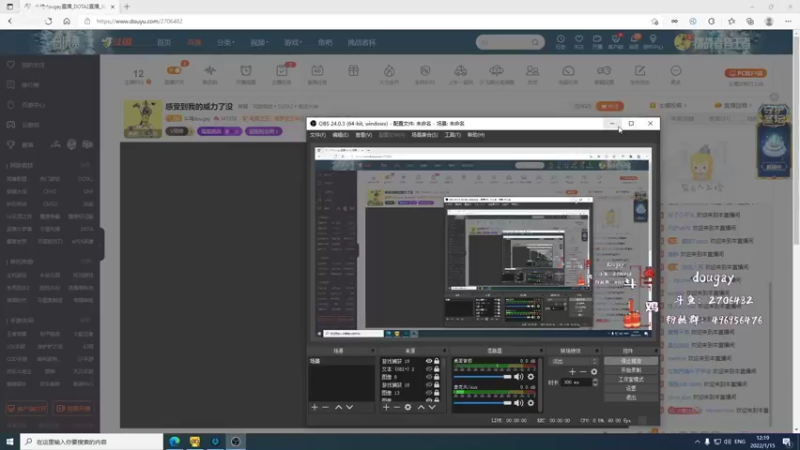The height and width of the screenshot is (450, 800).
Task: Move the scene up in the OBS scenes panel
Action: 338,407
